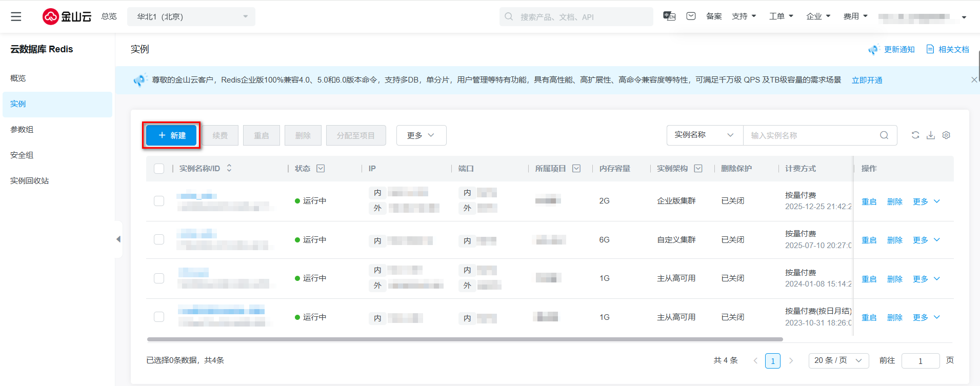Click the language translation icon
Image resolution: width=980 pixels, height=386 pixels.
pos(669,16)
